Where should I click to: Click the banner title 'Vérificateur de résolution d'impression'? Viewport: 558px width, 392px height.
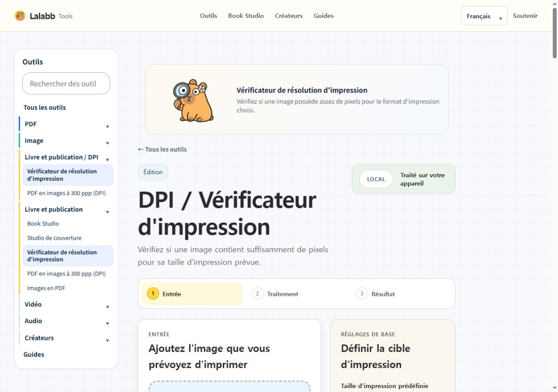tap(302, 90)
